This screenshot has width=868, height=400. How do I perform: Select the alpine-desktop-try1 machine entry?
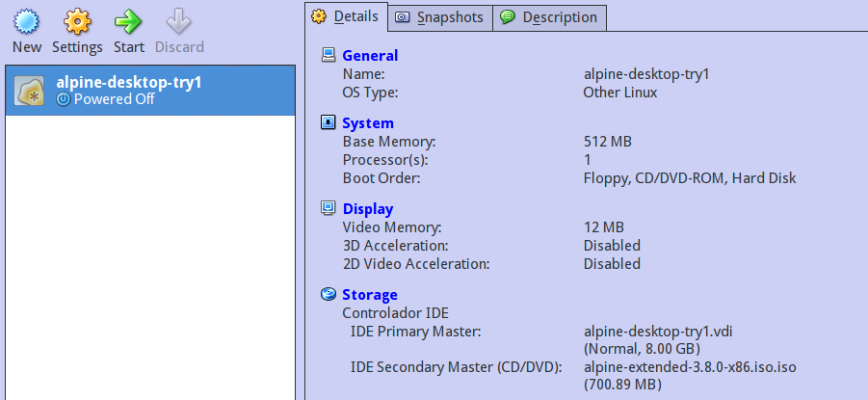pos(150,91)
